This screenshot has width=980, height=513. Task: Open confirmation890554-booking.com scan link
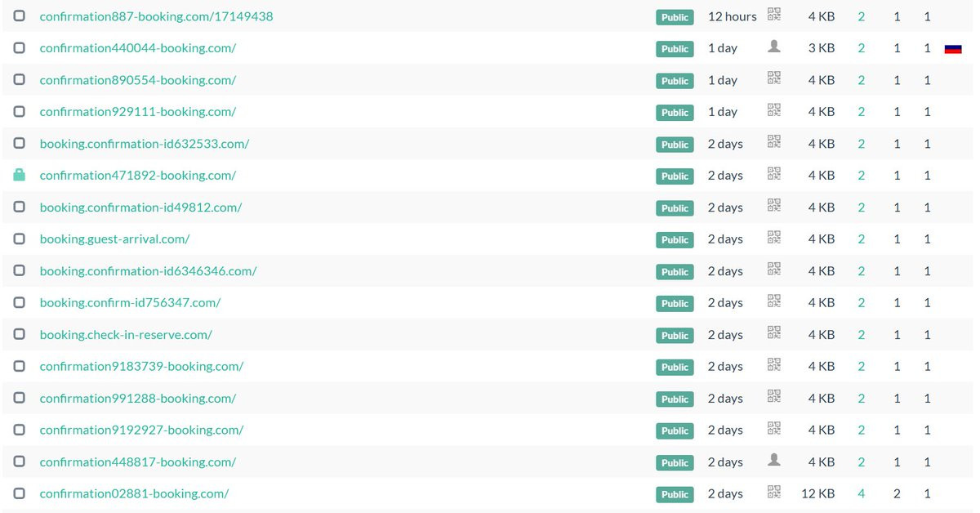point(138,80)
